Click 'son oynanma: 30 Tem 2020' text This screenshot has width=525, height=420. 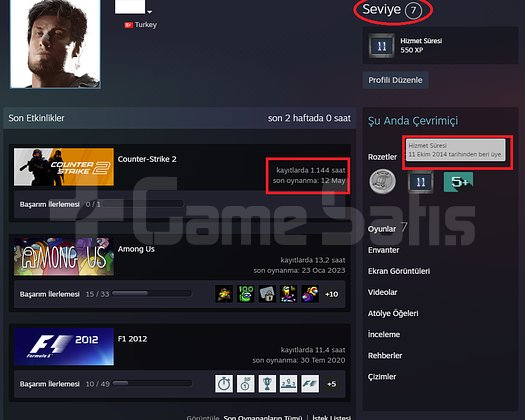click(299, 360)
